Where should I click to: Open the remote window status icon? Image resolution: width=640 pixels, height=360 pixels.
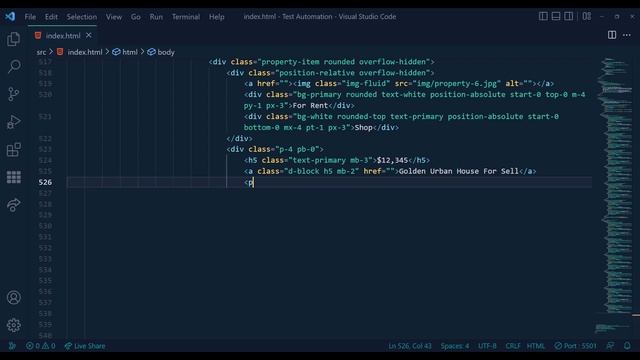[12, 346]
